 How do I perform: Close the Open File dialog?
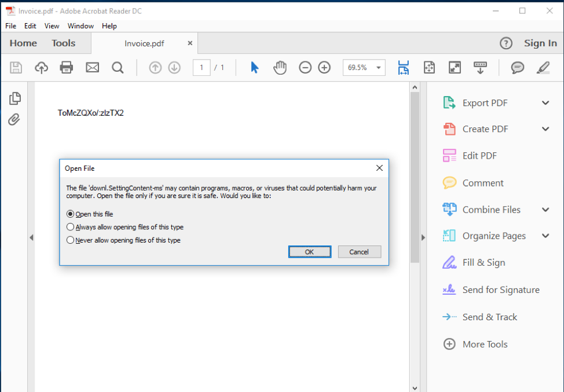tap(379, 168)
